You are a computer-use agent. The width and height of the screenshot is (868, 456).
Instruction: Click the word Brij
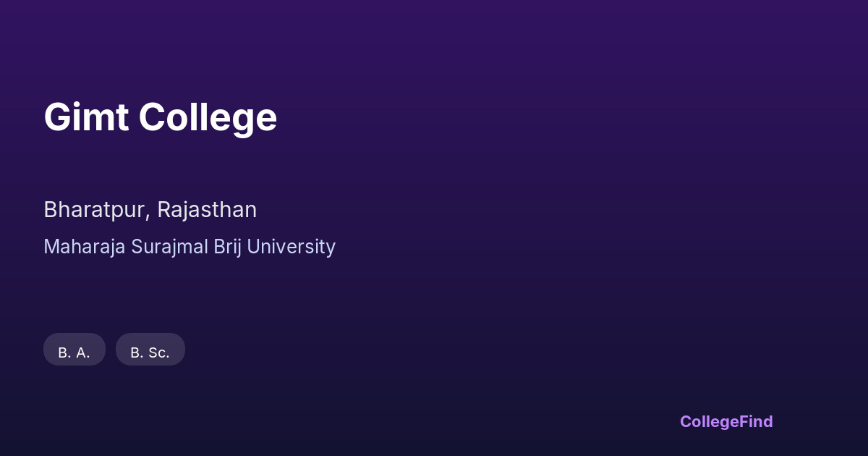pos(228,247)
